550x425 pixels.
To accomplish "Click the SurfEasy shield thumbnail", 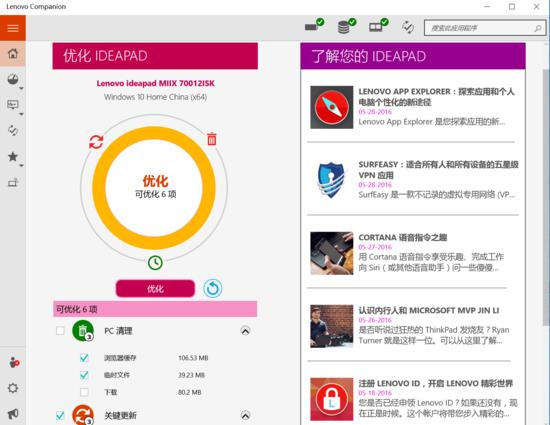I will (x=332, y=180).
